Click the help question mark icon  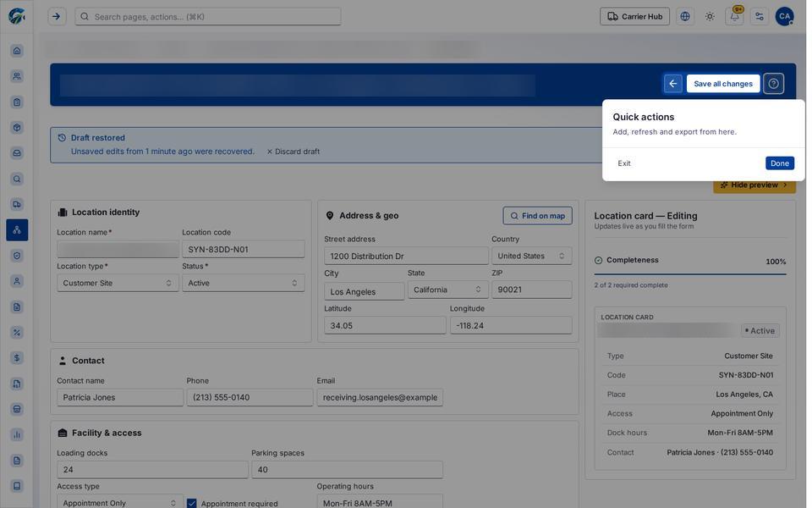(773, 84)
